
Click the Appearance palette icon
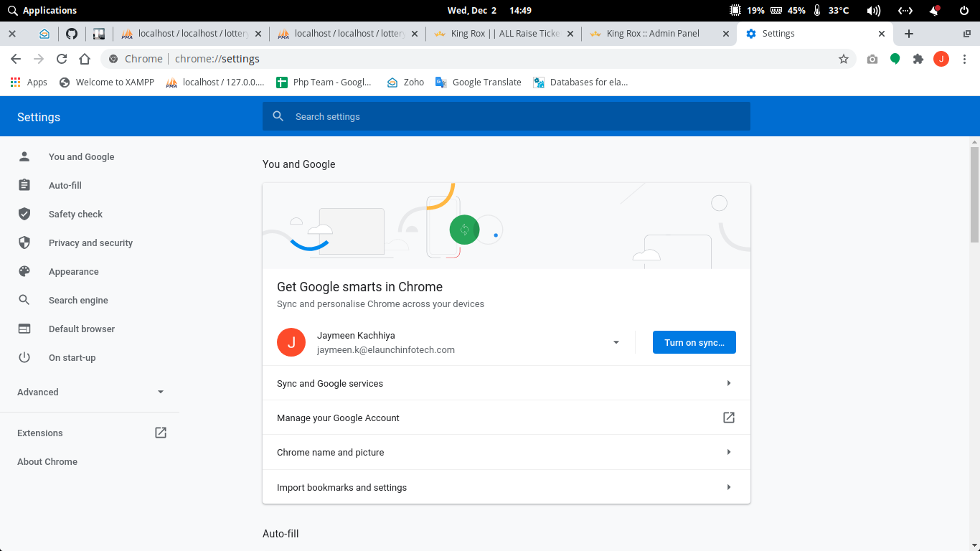[x=24, y=271]
